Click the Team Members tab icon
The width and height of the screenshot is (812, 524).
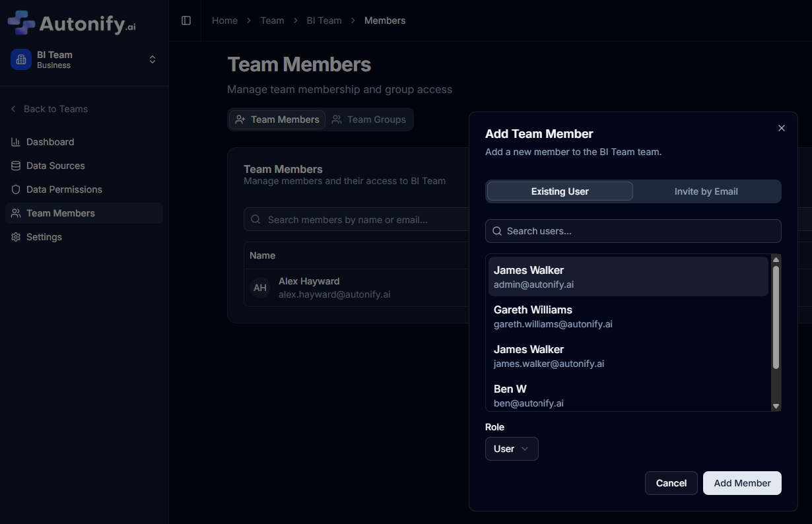tap(240, 119)
